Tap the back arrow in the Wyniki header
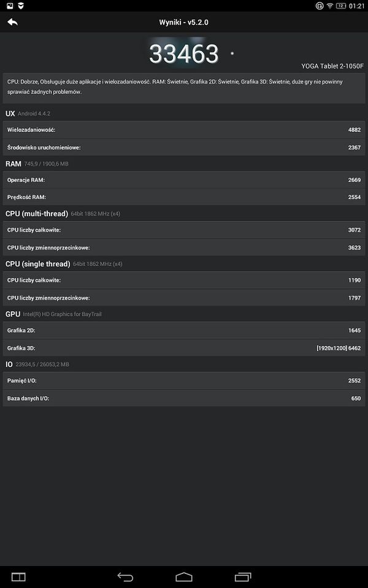 coord(12,22)
